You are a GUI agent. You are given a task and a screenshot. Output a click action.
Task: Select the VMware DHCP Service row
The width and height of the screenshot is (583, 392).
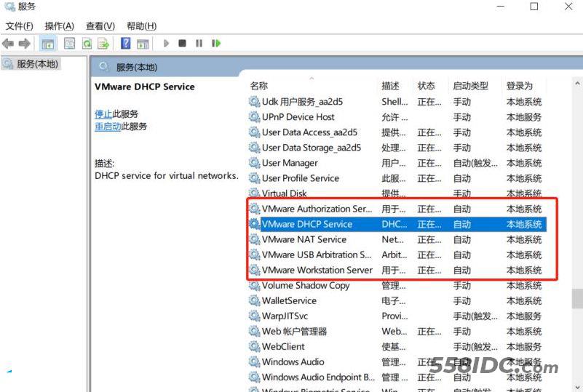click(397, 224)
